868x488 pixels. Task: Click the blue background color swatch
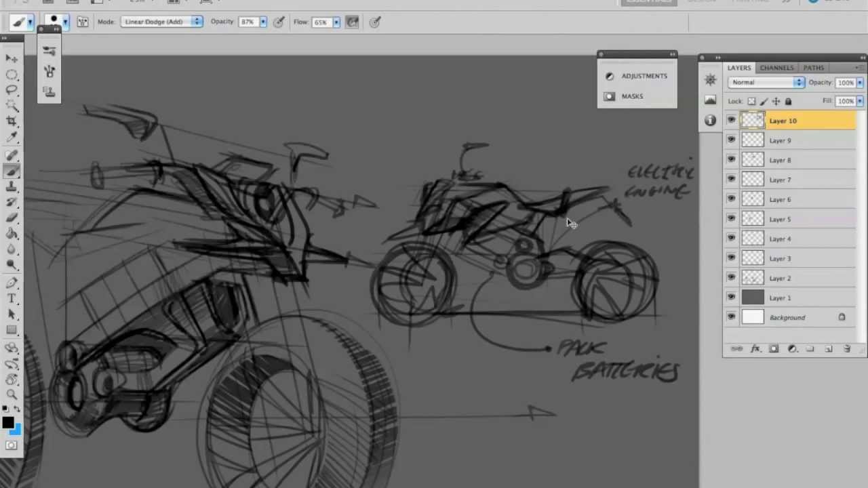(x=16, y=430)
